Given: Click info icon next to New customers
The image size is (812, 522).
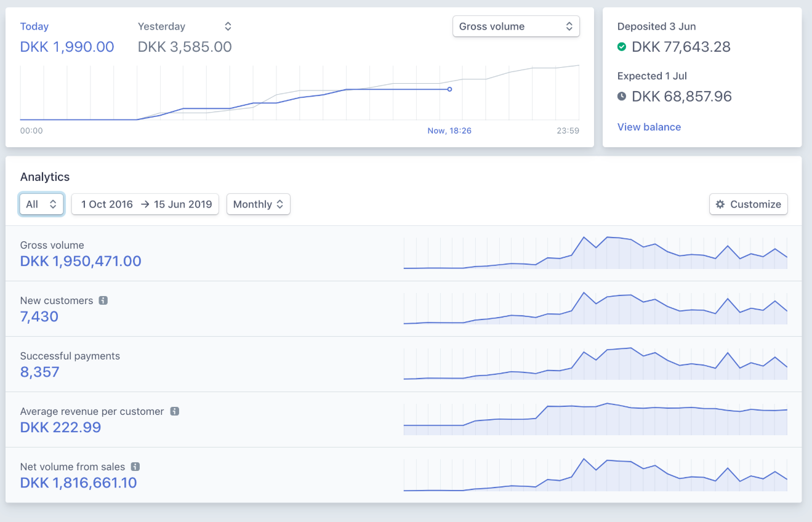Looking at the screenshot, I should point(103,301).
